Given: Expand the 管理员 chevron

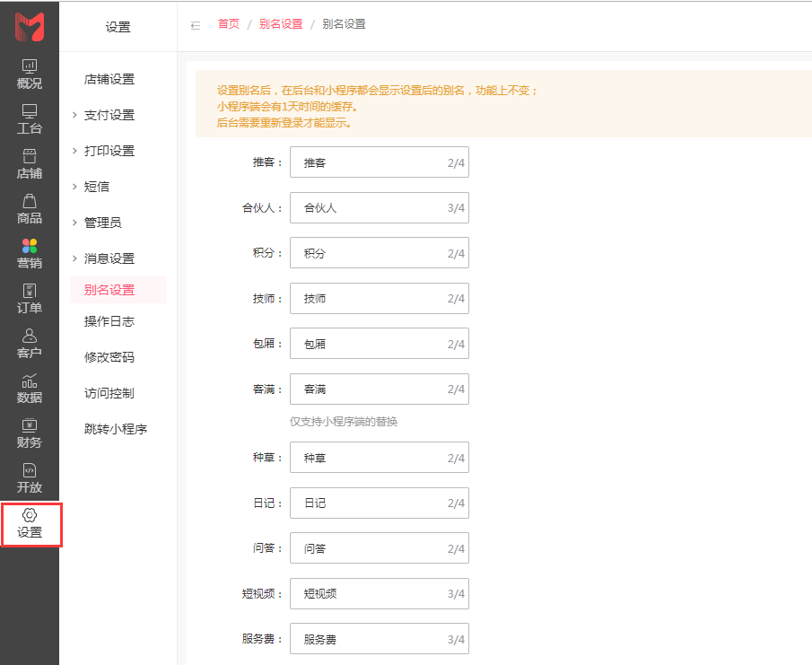Looking at the screenshot, I should [x=74, y=223].
